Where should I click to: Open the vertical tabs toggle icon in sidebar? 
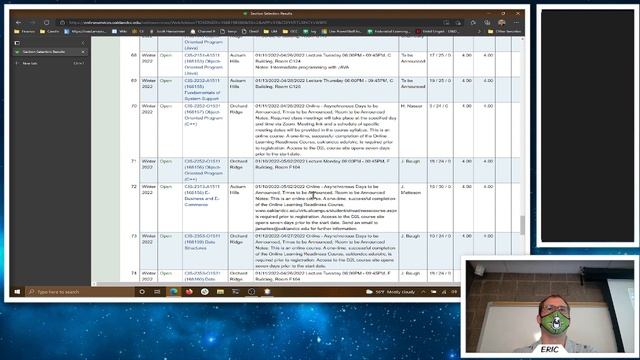click(17, 42)
